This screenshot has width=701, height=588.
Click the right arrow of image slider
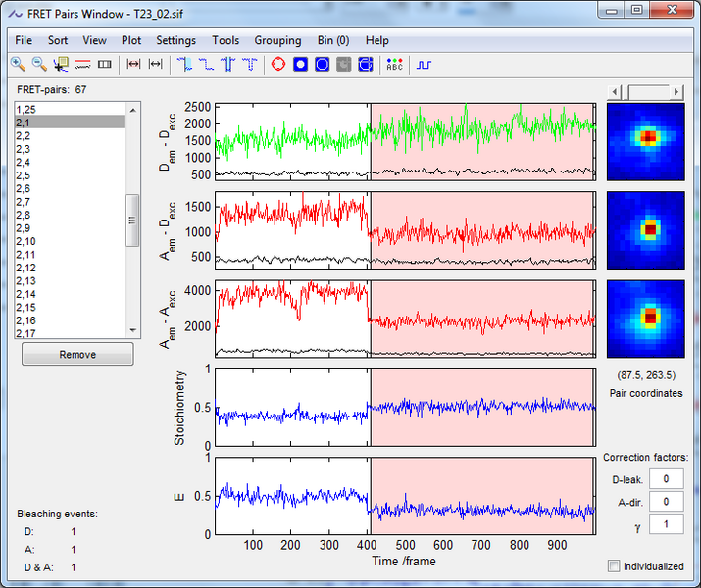click(677, 91)
